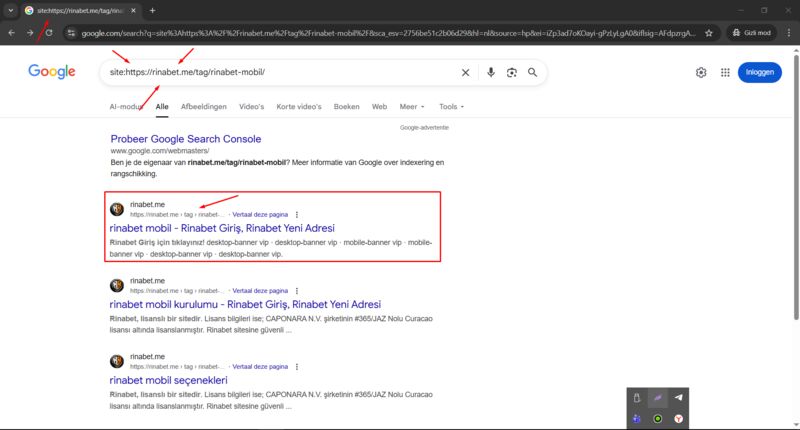Open Google Lens image search
The height and width of the screenshot is (430, 800).
click(511, 73)
